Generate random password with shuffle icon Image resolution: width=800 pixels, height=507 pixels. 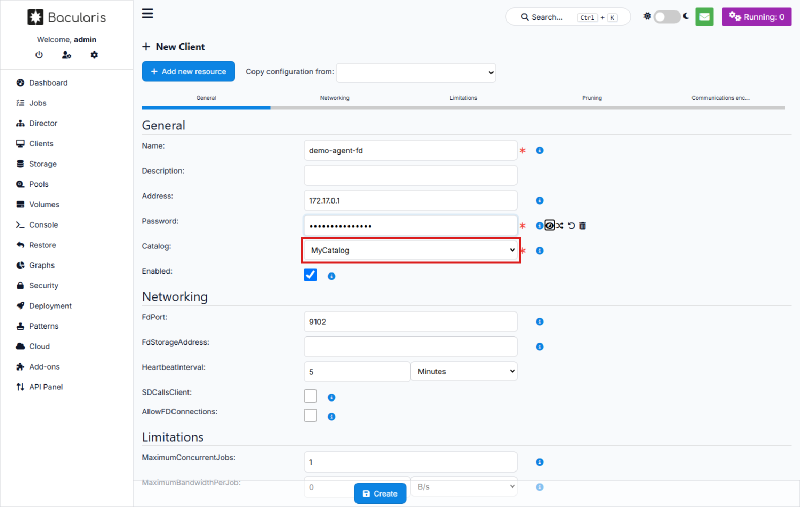tap(560, 225)
